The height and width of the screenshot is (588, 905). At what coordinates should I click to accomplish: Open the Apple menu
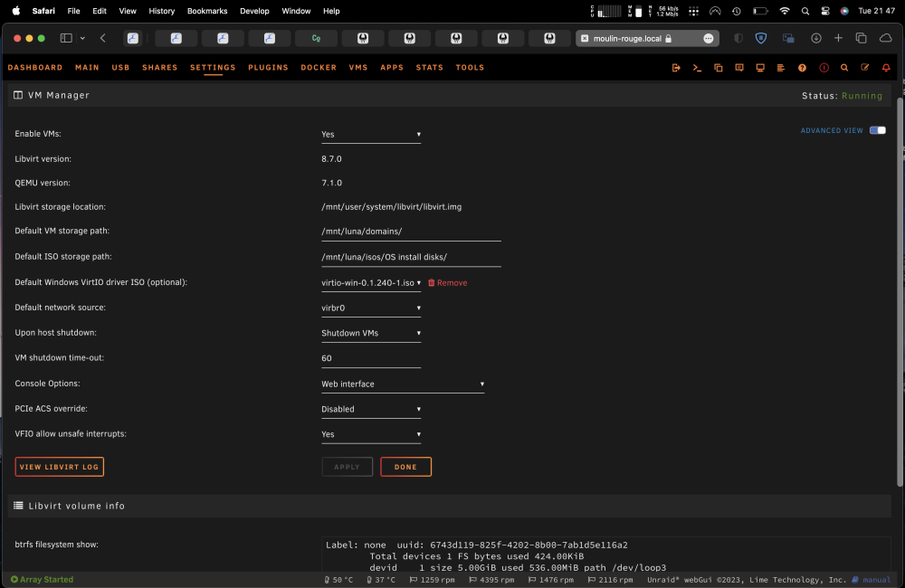[16, 10]
